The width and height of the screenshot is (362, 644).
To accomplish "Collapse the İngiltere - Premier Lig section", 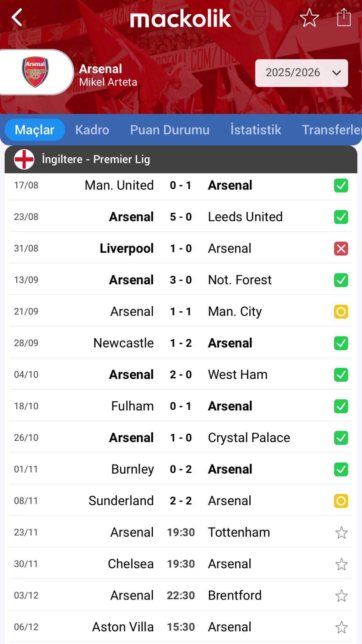I will pos(181,159).
